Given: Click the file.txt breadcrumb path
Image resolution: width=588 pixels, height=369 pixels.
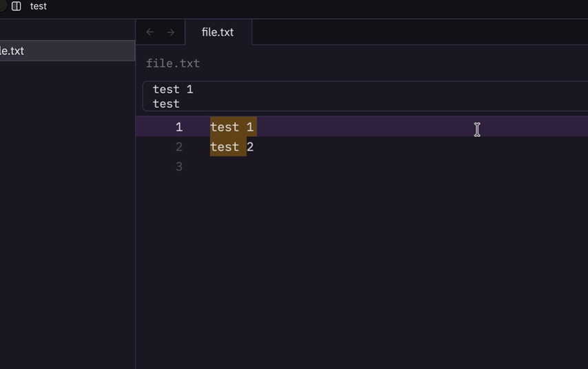Looking at the screenshot, I should pyautogui.click(x=173, y=63).
